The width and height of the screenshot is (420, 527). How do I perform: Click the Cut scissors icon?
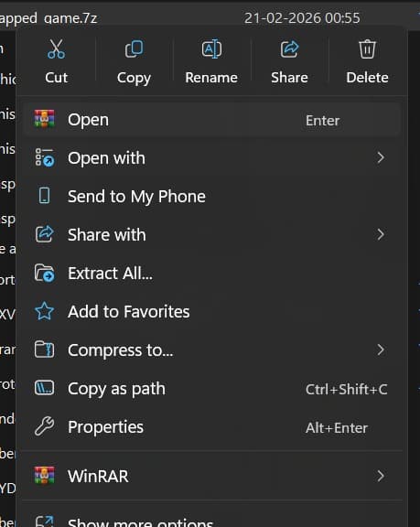point(56,49)
